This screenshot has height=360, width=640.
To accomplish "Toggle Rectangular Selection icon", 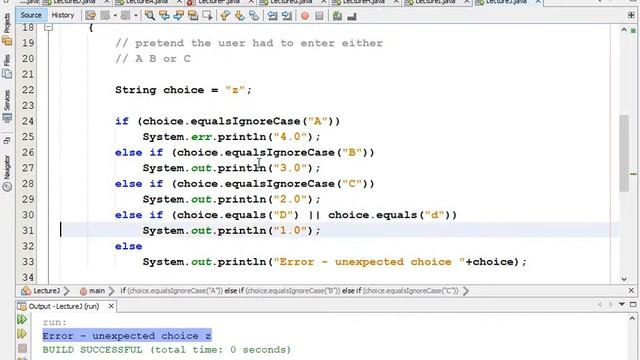I will tap(207, 16).
